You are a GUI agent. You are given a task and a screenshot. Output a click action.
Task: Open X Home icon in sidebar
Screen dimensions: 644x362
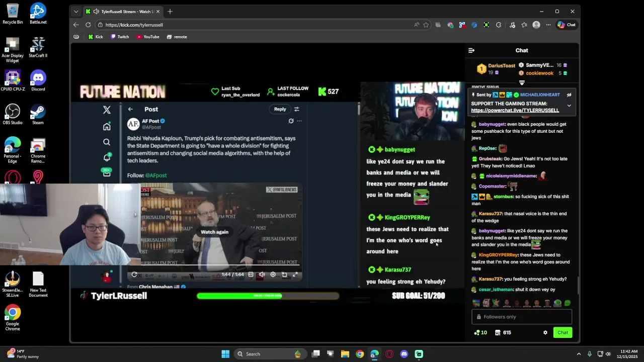pyautogui.click(x=107, y=127)
